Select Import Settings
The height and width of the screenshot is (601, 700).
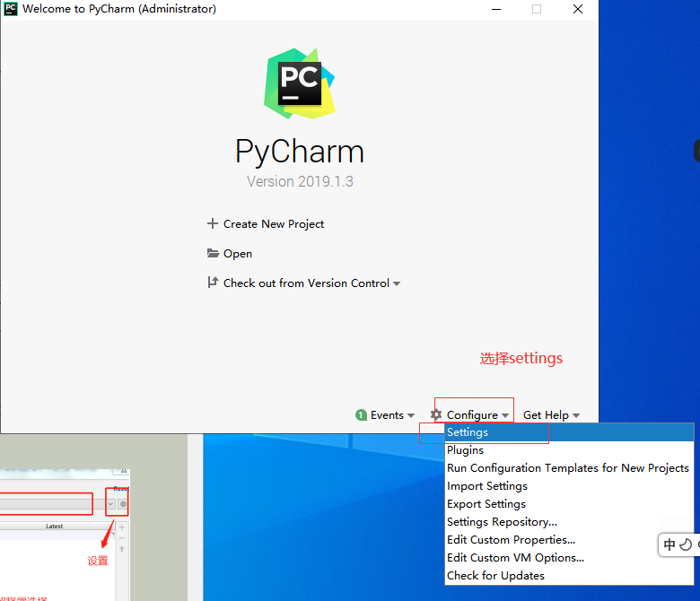tap(569, 486)
